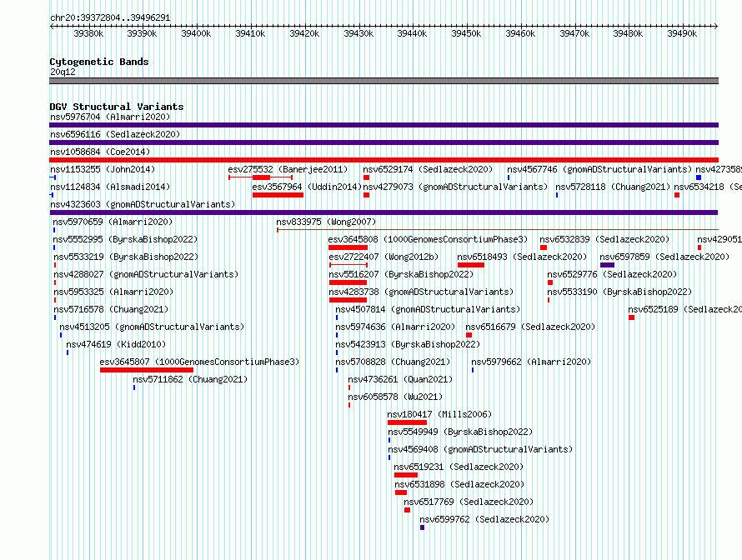Viewport: 742px width, 560px height.
Task: Click the red bar under esv3645808
Action: (348, 247)
